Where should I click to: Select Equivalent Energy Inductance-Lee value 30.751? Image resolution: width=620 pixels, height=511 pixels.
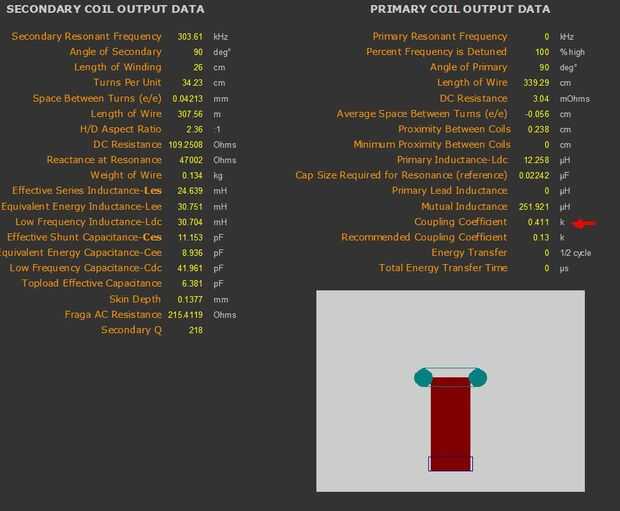point(190,206)
